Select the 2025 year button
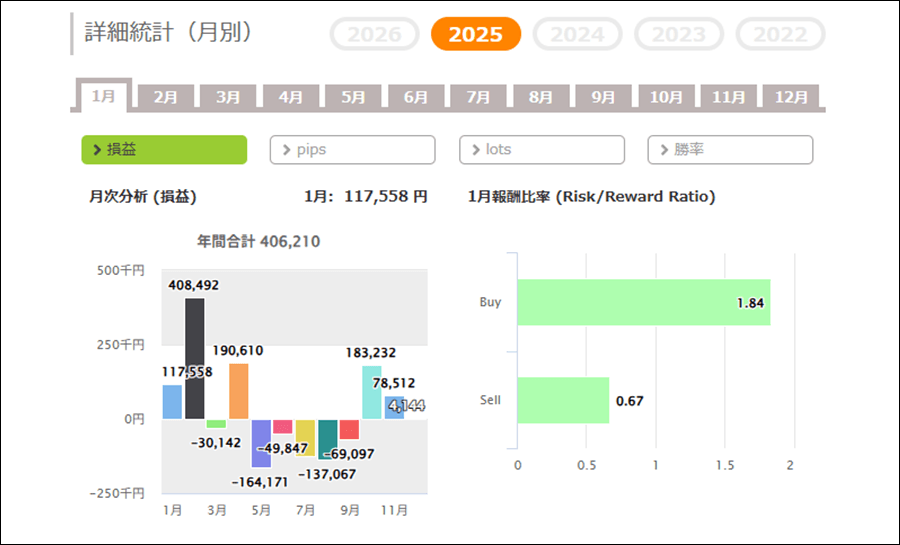Screen dimensions: 900x545 pos(476,34)
